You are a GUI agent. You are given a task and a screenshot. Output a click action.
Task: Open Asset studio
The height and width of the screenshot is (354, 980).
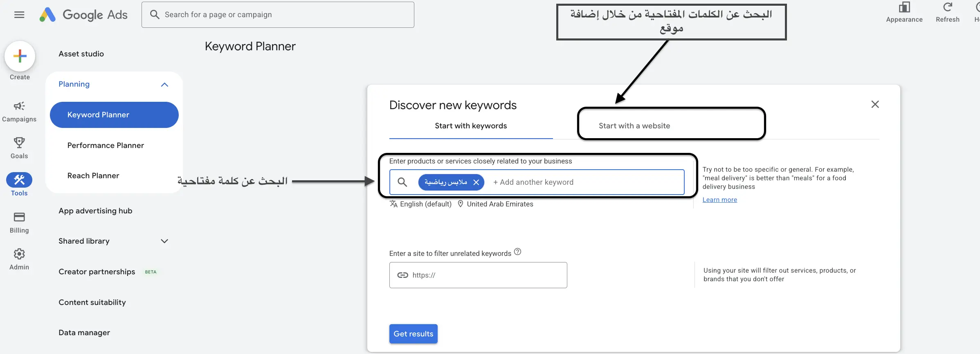pos(81,54)
